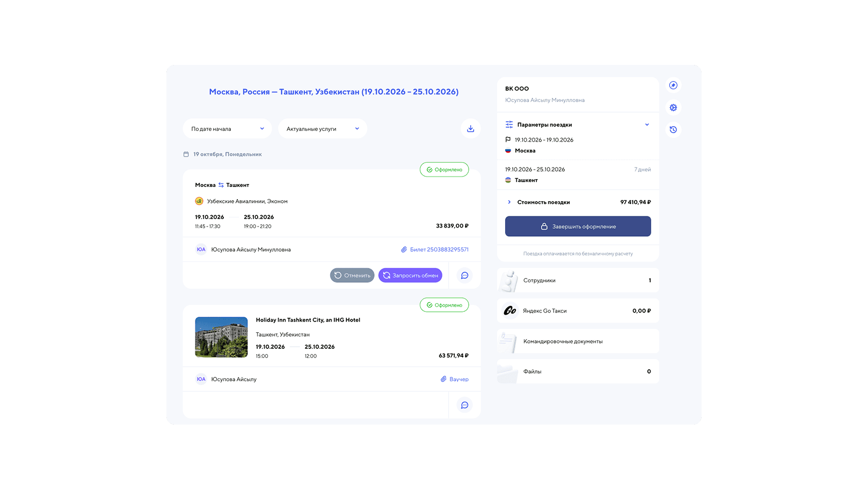Collapse the Параметры поездки section chevron
The height and width of the screenshot is (489, 868).
[x=647, y=125]
